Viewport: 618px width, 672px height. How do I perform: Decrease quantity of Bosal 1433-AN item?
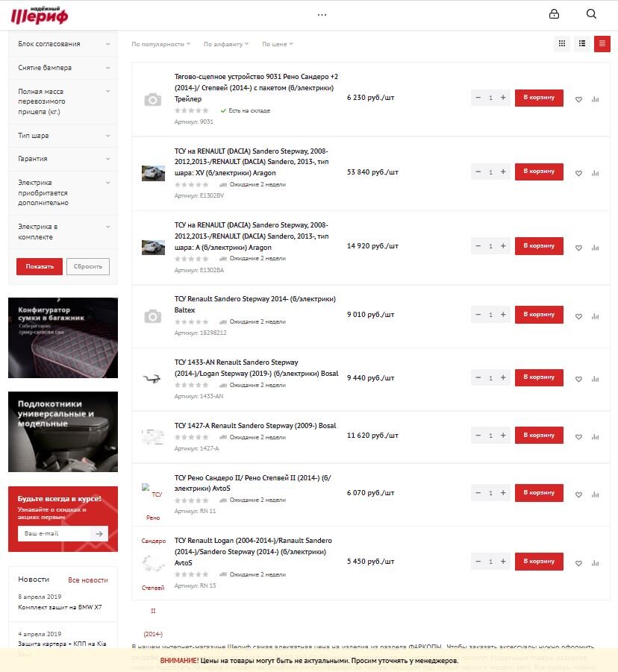point(478,377)
